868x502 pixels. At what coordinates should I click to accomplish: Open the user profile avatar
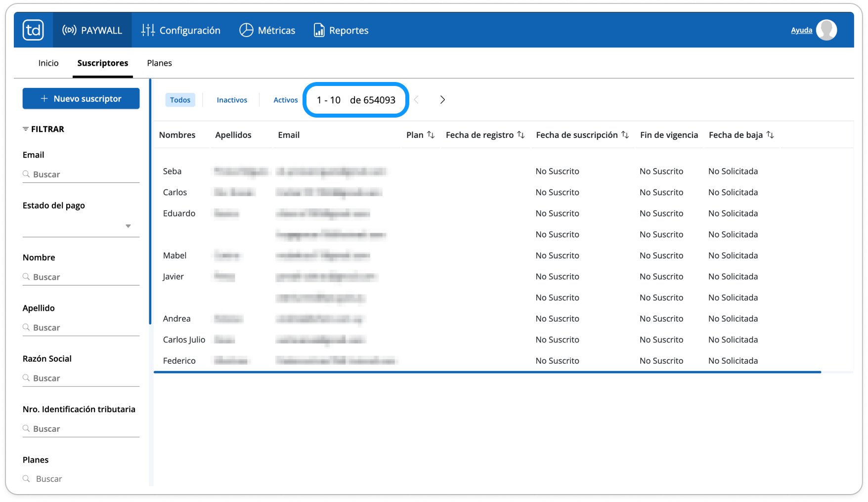click(826, 30)
